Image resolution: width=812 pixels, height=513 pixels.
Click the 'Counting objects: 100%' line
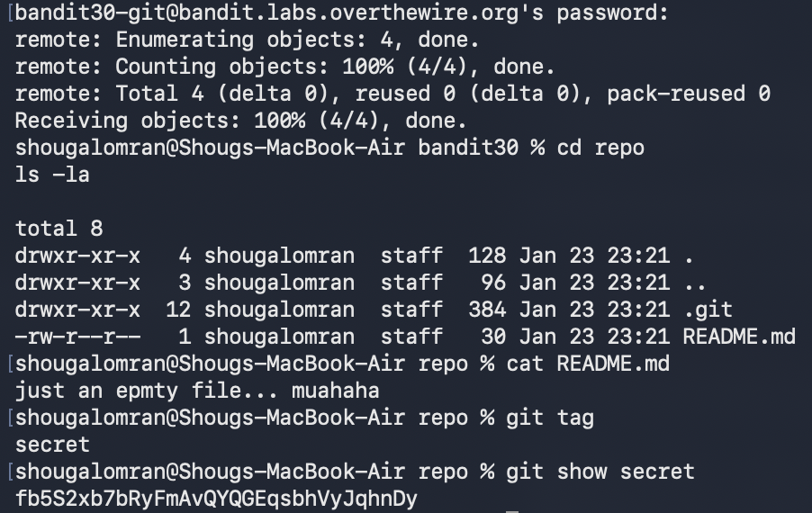point(284,67)
